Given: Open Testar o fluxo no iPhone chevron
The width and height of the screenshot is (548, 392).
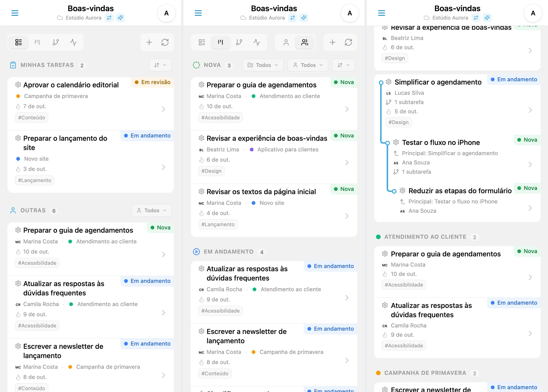Looking at the screenshot, I should [x=530, y=164].
